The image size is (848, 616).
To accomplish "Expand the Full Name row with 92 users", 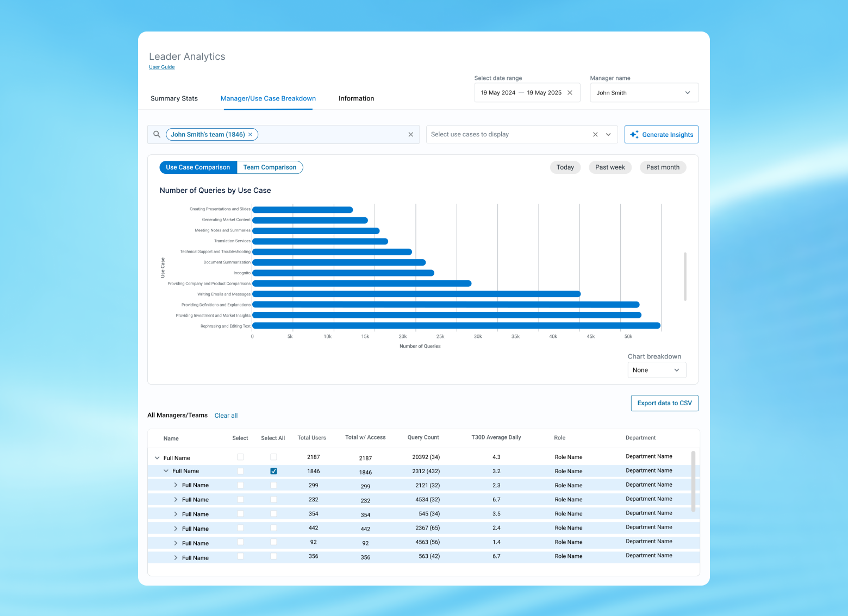I will pyautogui.click(x=176, y=543).
